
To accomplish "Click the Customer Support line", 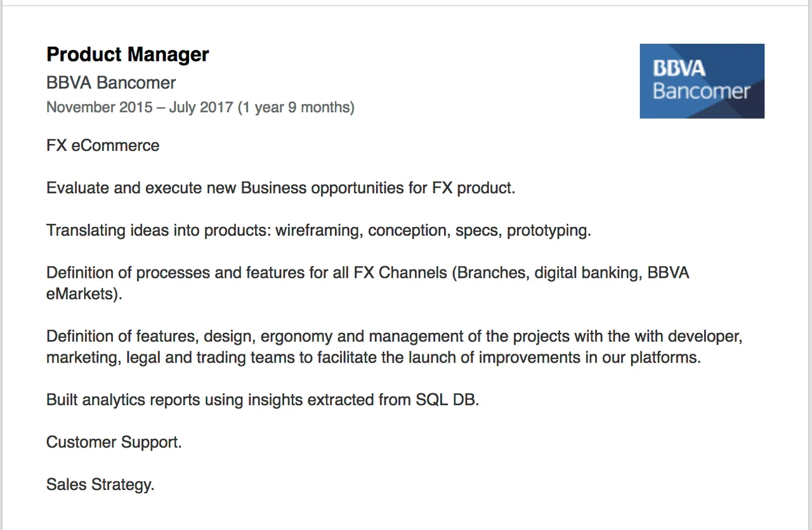I will coord(114,443).
